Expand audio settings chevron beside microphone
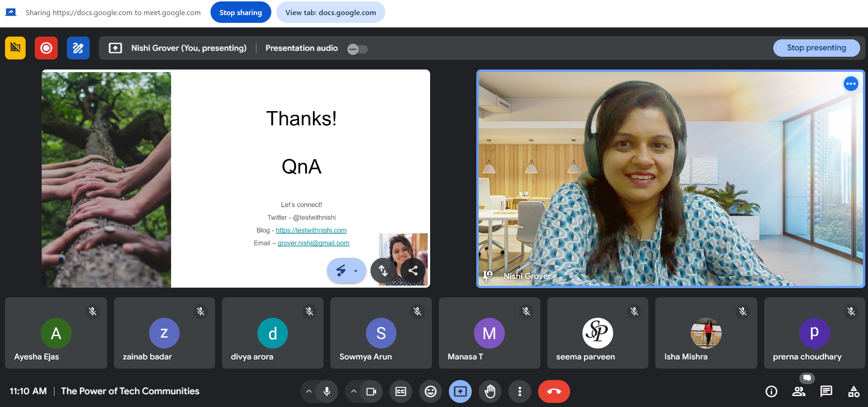Screen dimensions: 868x407 tap(309, 391)
